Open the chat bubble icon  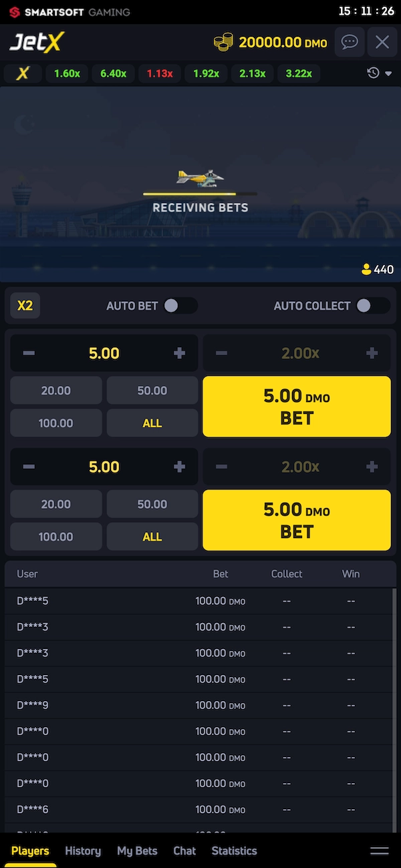[x=349, y=42]
